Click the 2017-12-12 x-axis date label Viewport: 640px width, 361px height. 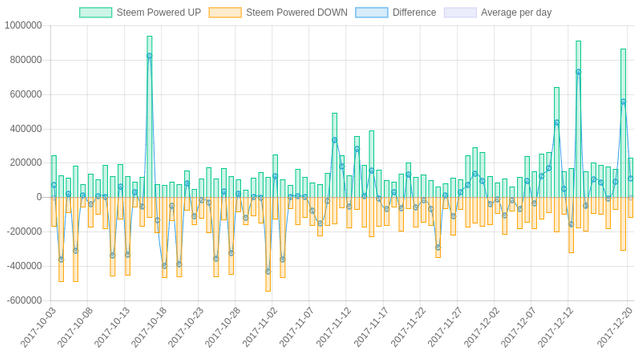(x=556, y=328)
